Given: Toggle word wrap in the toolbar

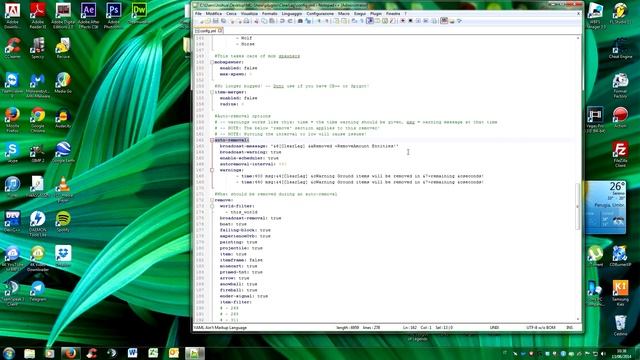Looking at the screenshot, I should [x=354, y=21].
